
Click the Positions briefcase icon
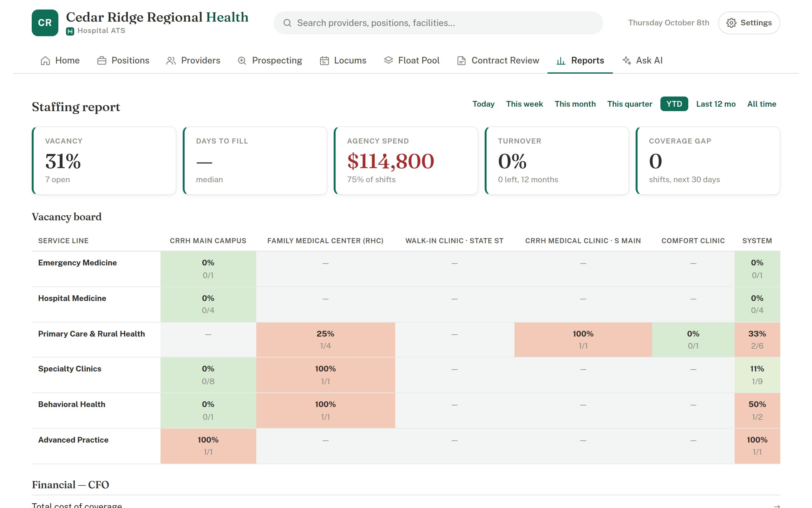(102, 60)
